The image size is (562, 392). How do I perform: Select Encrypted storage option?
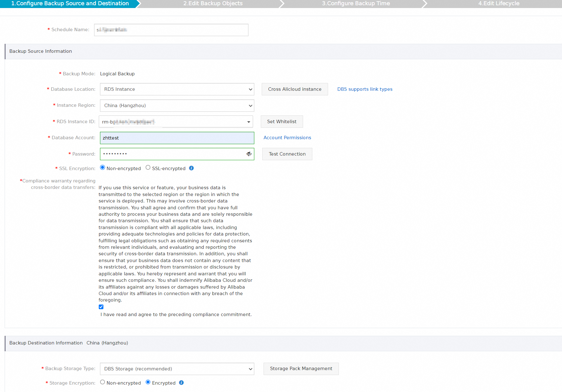click(x=148, y=382)
